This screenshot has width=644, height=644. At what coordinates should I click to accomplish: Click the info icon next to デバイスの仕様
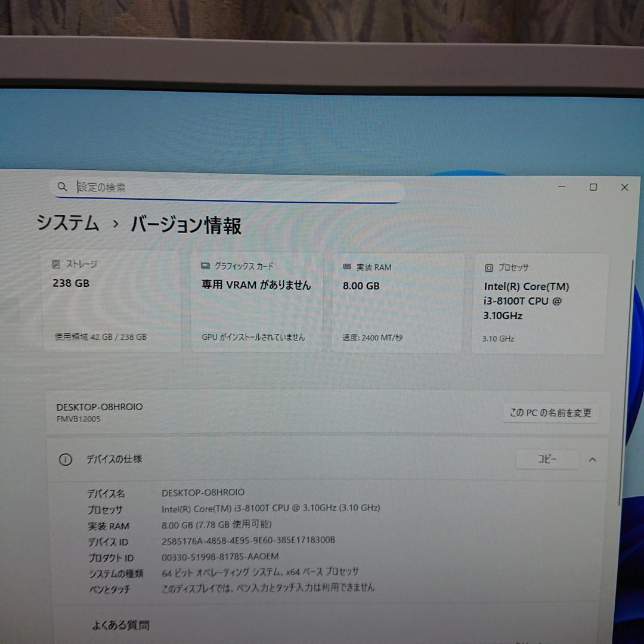click(x=64, y=459)
